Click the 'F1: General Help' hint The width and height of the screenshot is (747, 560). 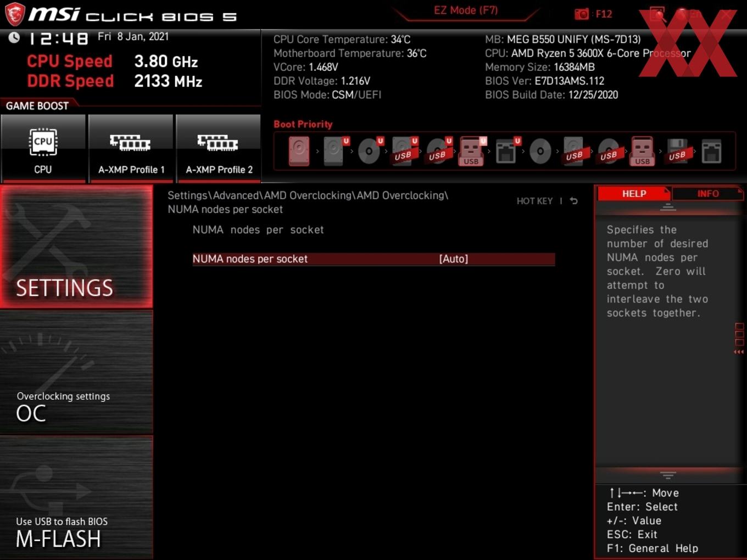[652, 548]
